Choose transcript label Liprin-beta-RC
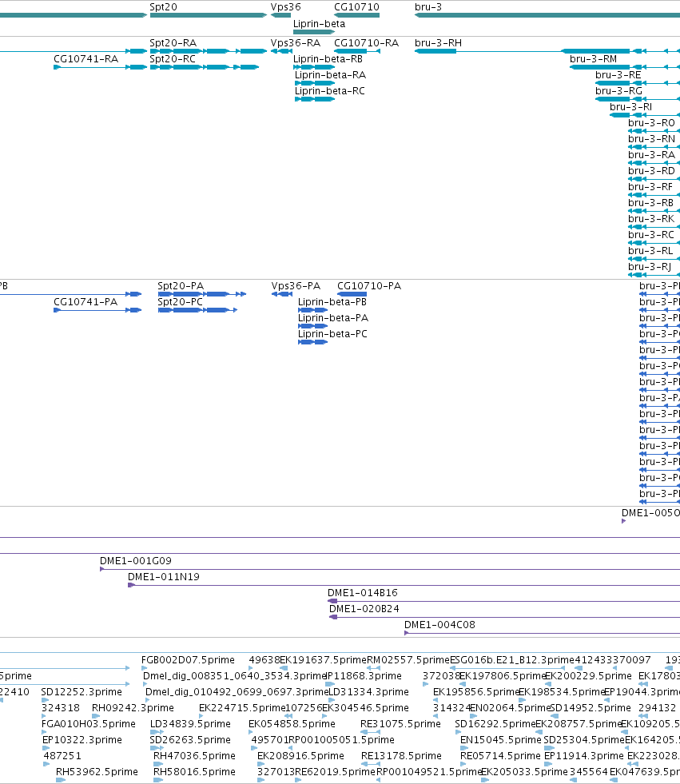 pos(329,91)
